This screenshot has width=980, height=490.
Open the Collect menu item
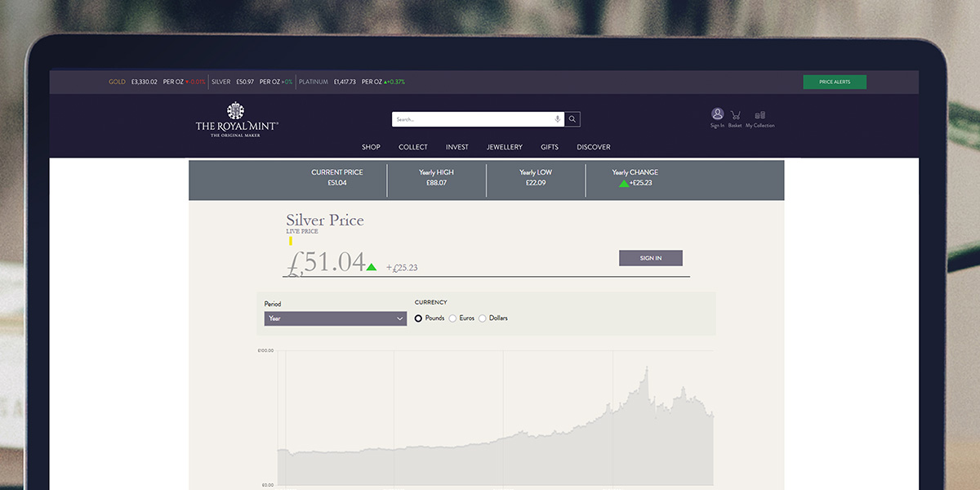point(412,147)
